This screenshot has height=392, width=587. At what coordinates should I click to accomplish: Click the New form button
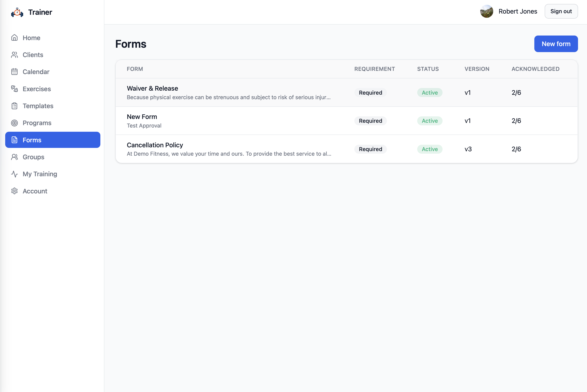[556, 44]
